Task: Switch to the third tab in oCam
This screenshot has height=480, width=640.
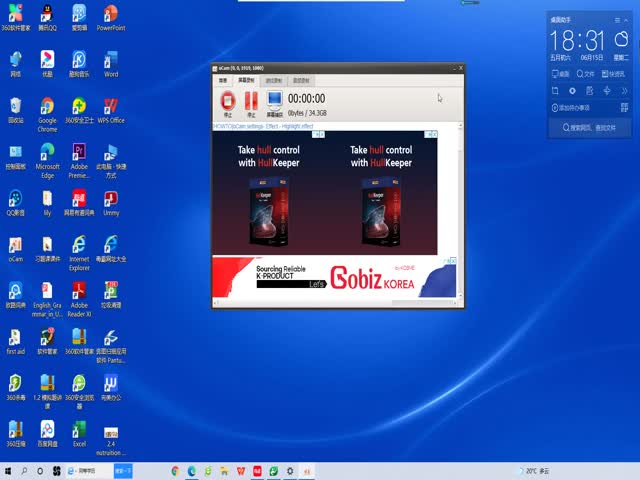Action: click(x=273, y=80)
